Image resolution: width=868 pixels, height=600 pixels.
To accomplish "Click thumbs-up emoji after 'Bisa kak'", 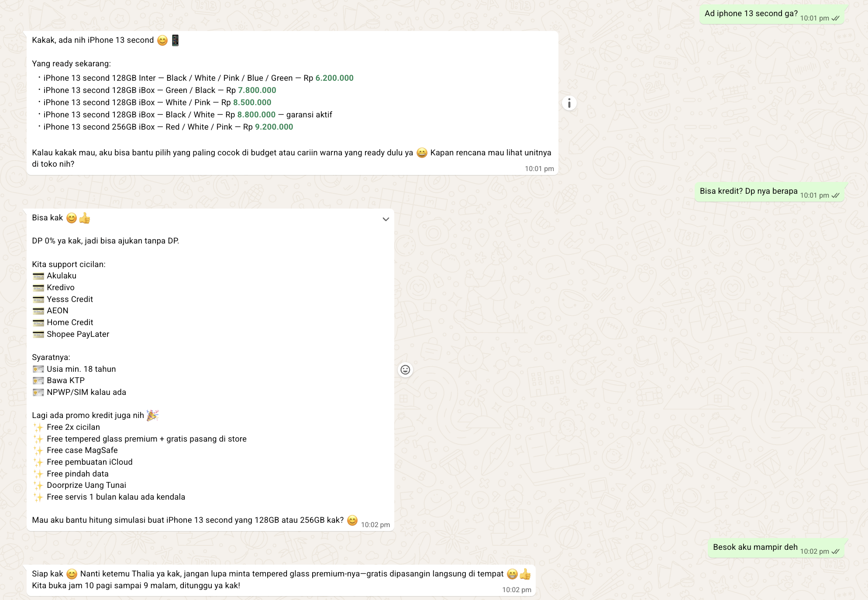I will click(x=85, y=218).
